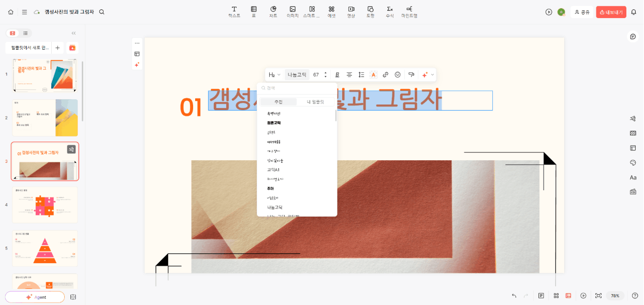Open the text color picker

pyautogui.click(x=373, y=75)
